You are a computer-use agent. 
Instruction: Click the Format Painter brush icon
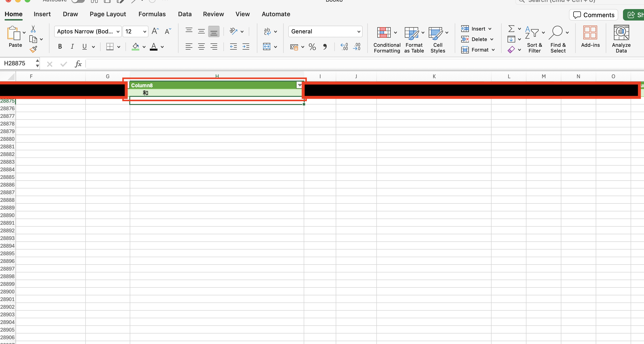point(33,49)
